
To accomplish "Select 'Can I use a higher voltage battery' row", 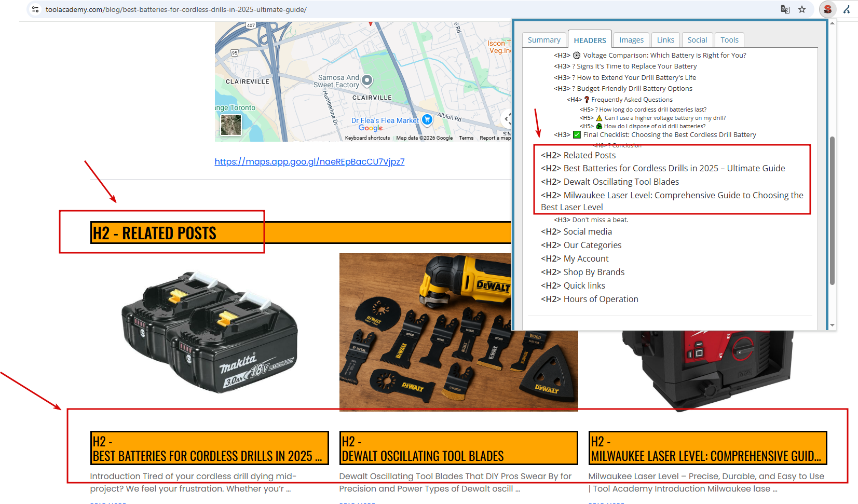I will [653, 118].
